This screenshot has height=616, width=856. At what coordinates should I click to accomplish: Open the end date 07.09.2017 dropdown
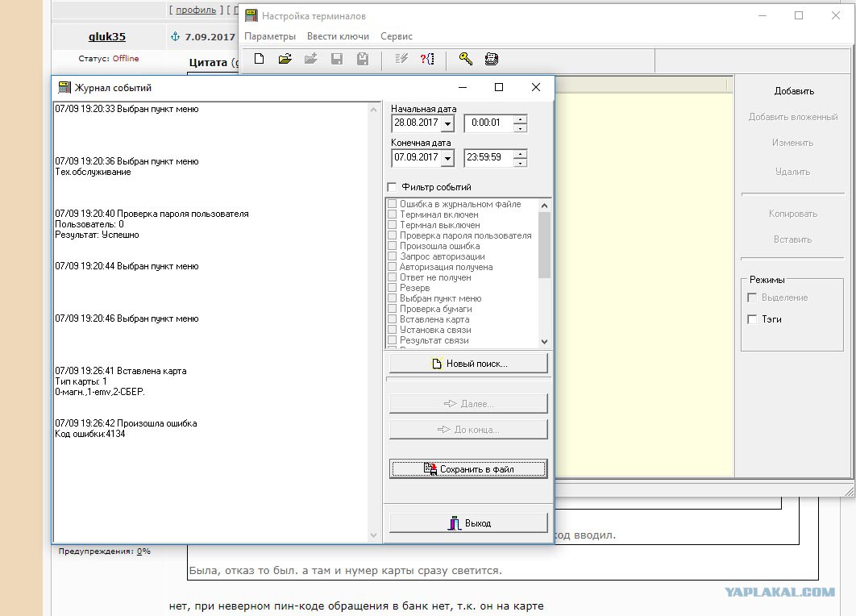click(447, 158)
